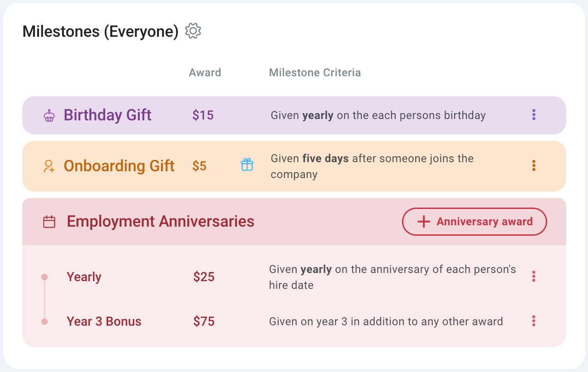Screen dimensions: 588x372
Task: Click the $25 Yearly award amount
Action: click(204, 276)
